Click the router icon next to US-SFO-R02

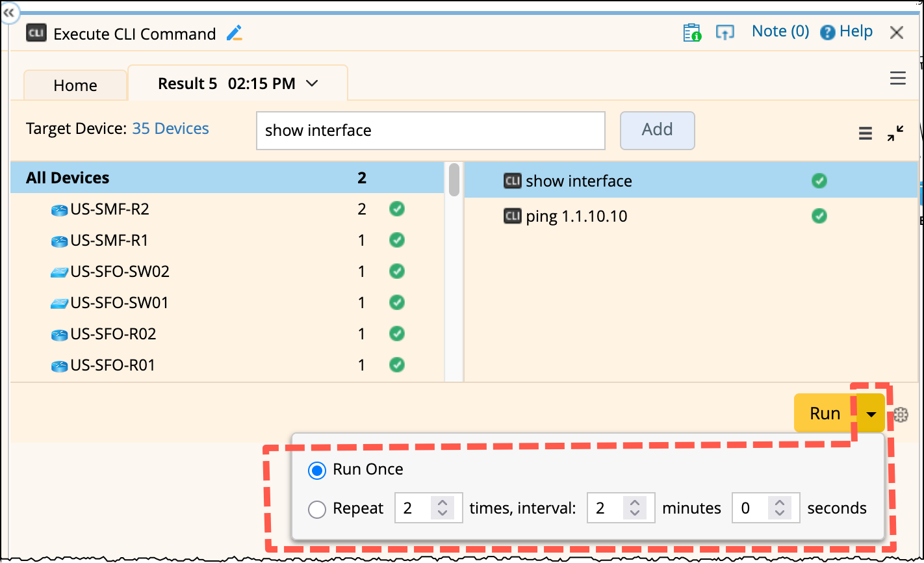coord(60,335)
